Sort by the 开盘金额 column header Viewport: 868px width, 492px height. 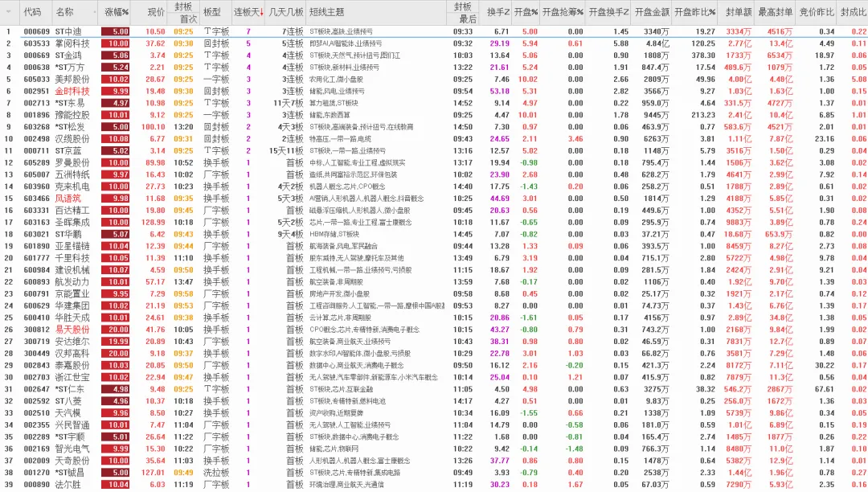click(x=652, y=11)
